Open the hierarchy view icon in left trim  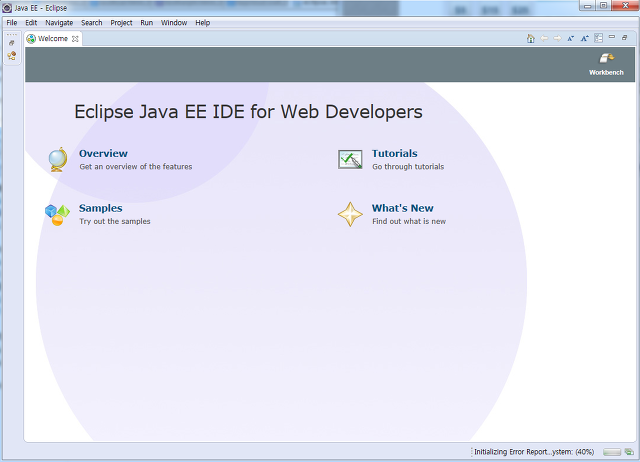click(x=12, y=56)
